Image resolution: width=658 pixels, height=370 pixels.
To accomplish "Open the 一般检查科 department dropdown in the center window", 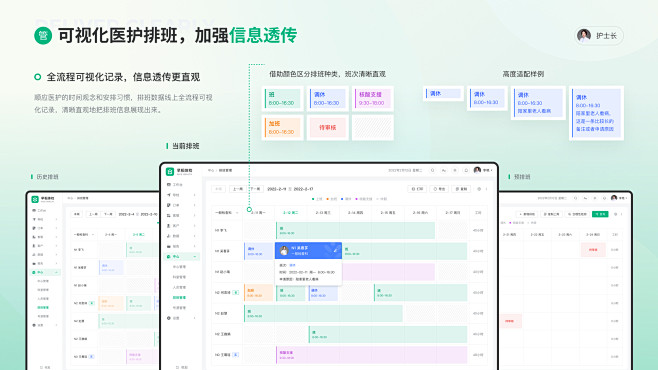I will [227, 213].
